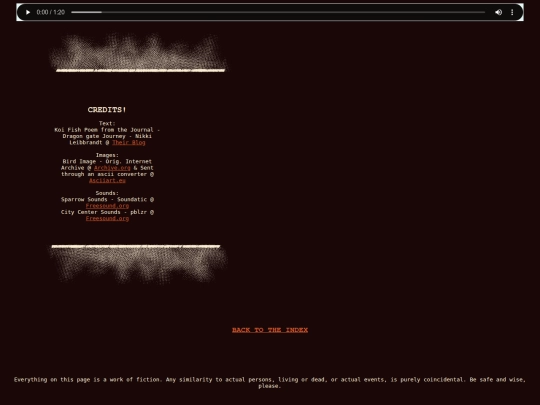This screenshot has height=405, width=540.
Task: Select the 'Images:' credits label
Action: (x=107, y=155)
